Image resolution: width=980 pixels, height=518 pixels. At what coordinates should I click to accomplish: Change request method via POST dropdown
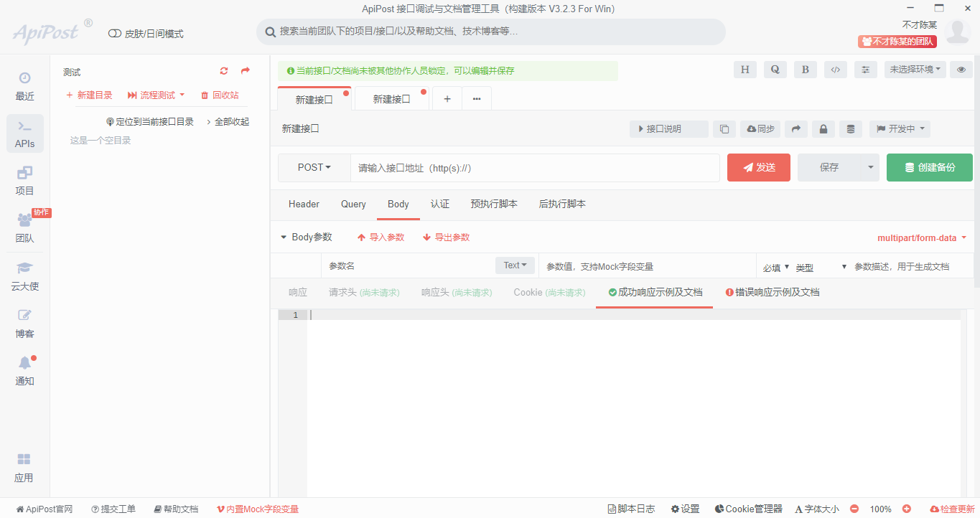pyautogui.click(x=314, y=167)
